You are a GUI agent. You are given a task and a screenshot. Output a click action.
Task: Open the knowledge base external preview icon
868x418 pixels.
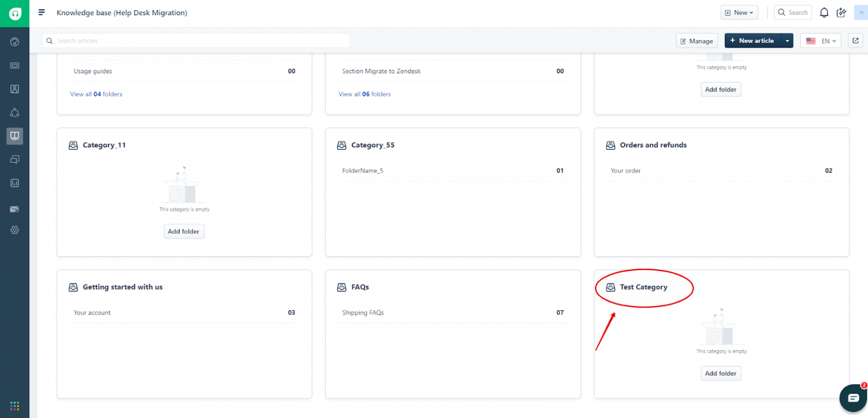(855, 40)
